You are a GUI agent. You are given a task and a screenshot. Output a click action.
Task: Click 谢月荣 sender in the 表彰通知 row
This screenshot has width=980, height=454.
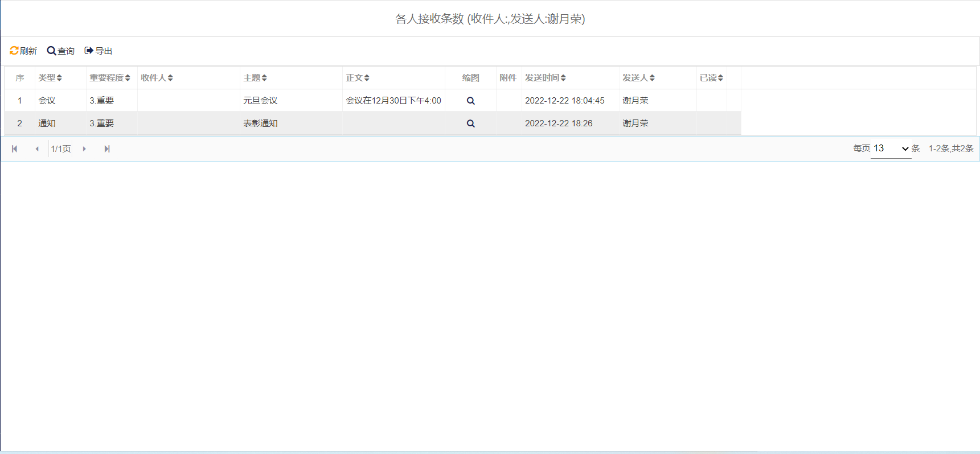click(x=635, y=123)
